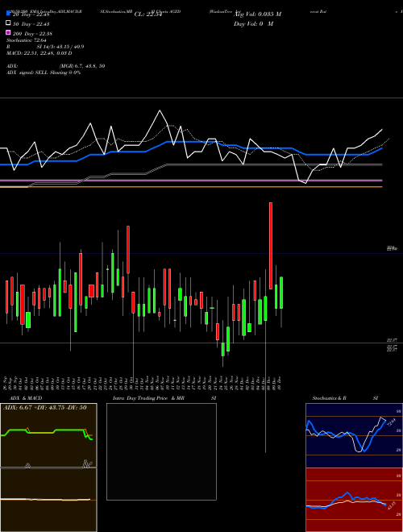Click the 72.64 value tag on the stochastic line
This screenshot has width=403, height=532.
(391, 423)
